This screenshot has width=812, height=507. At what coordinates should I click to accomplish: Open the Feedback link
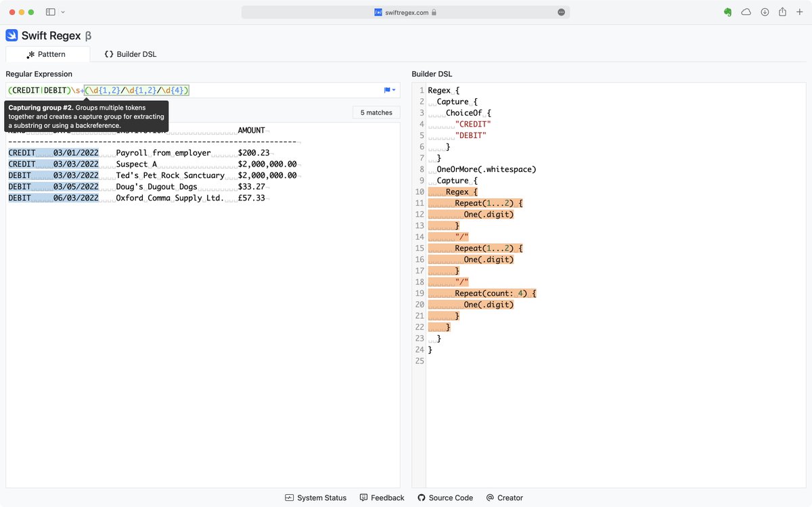(387, 498)
